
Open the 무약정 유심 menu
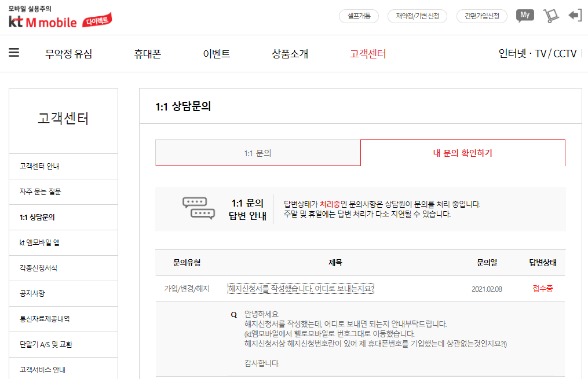tap(68, 54)
